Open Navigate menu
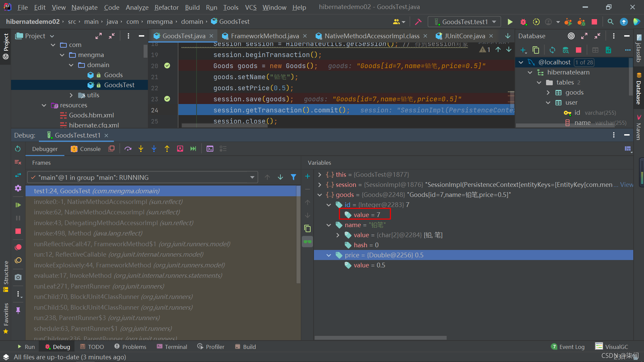The height and width of the screenshot is (362, 644). (x=85, y=7)
